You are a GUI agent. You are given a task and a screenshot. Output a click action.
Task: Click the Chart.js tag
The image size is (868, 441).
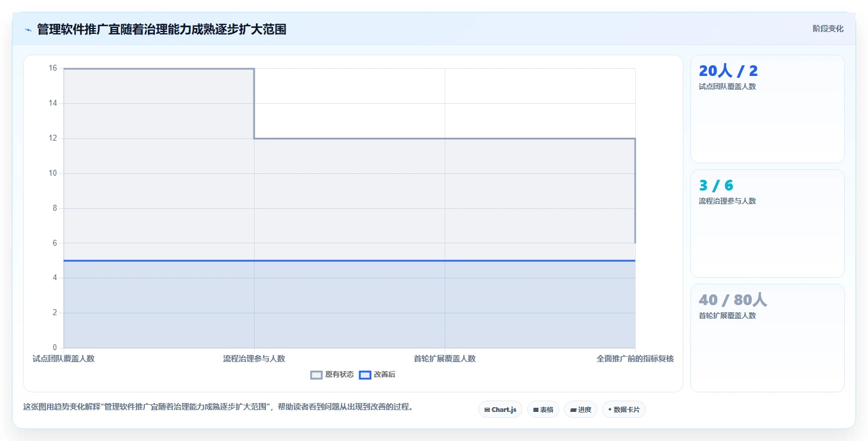click(x=500, y=410)
